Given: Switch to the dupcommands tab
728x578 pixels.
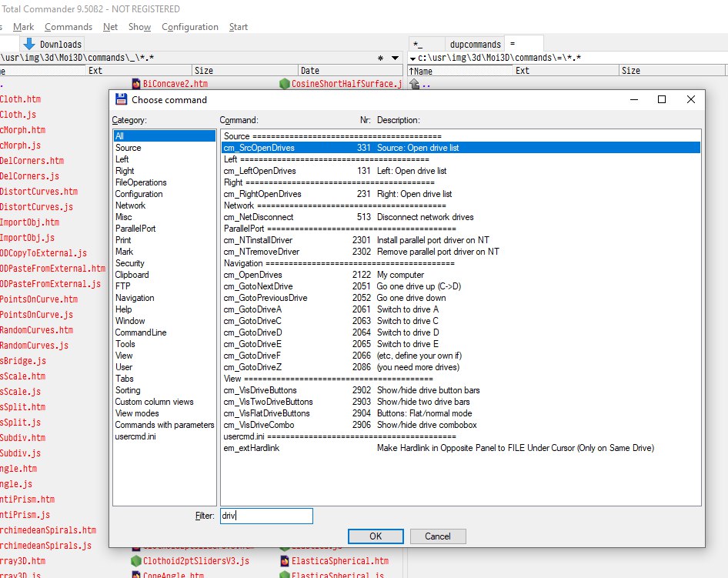Looking at the screenshot, I should coord(475,44).
